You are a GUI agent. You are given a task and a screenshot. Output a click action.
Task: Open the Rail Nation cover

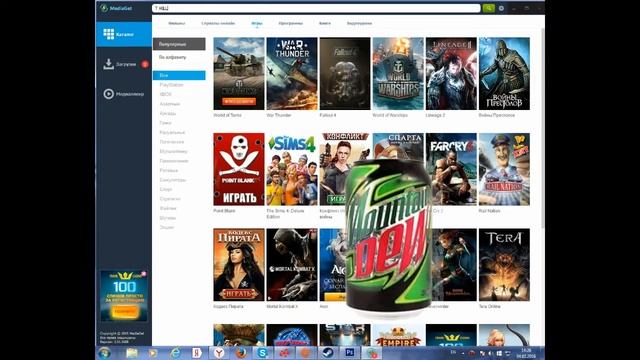point(504,169)
